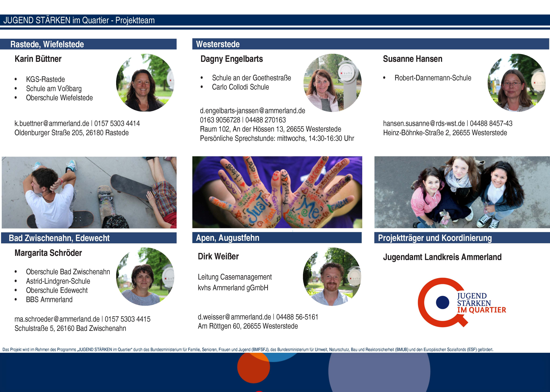Click the Oberschule Wiefelstede list item
The height and width of the screenshot is (392, 550).
(59, 98)
